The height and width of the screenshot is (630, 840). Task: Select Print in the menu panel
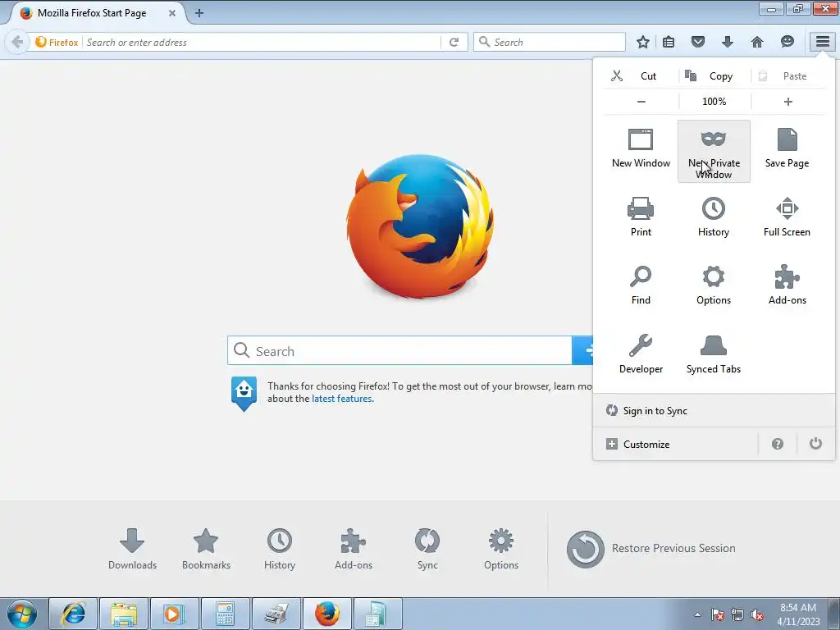pyautogui.click(x=641, y=217)
